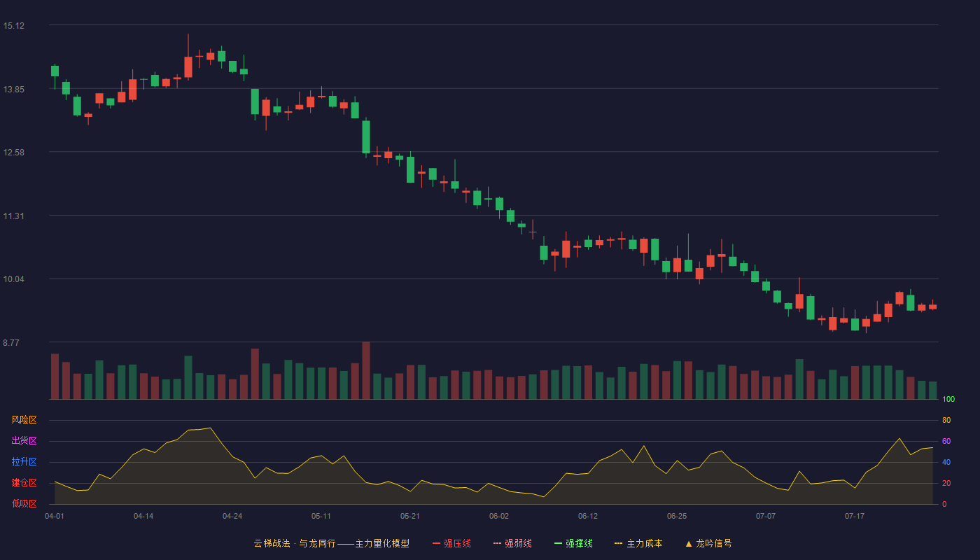
Task: Click the green 100 indicator scale label
Action: [x=948, y=400]
